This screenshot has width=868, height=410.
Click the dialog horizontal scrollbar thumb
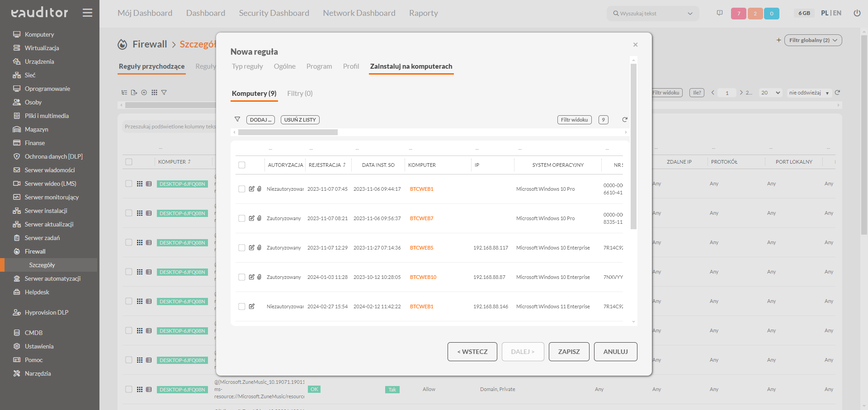click(x=288, y=132)
